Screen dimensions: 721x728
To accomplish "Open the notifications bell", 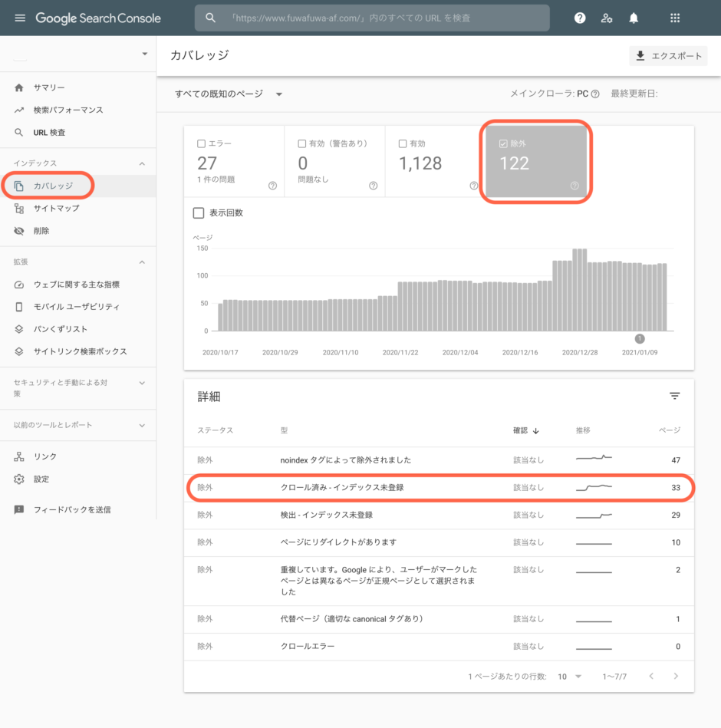I will [634, 18].
